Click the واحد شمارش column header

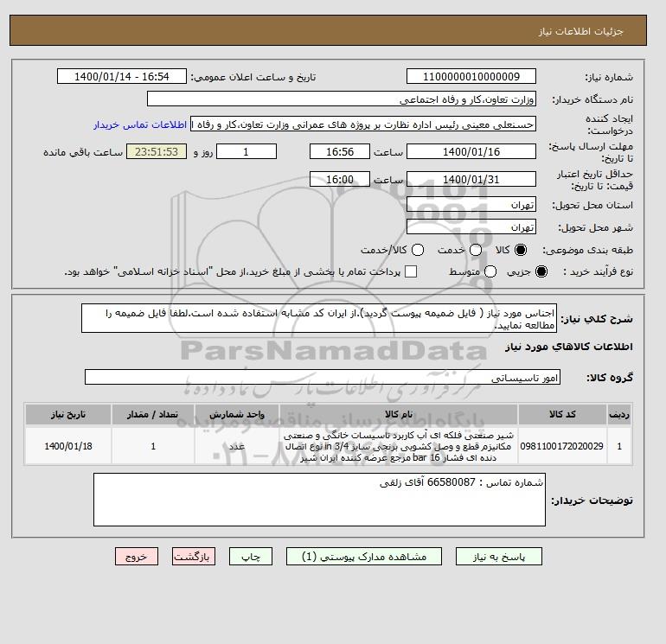(x=237, y=414)
